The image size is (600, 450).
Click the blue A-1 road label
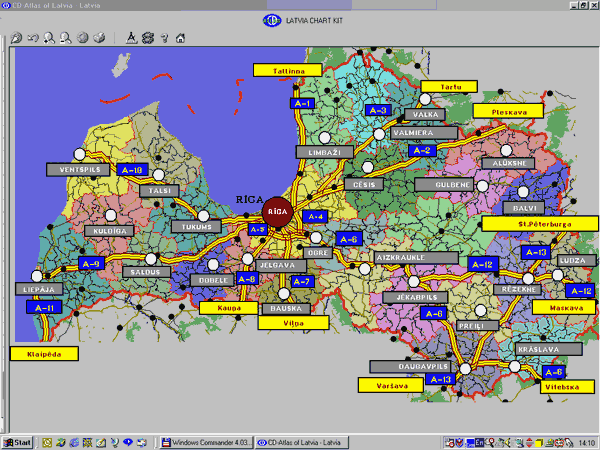tap(302, 103)
